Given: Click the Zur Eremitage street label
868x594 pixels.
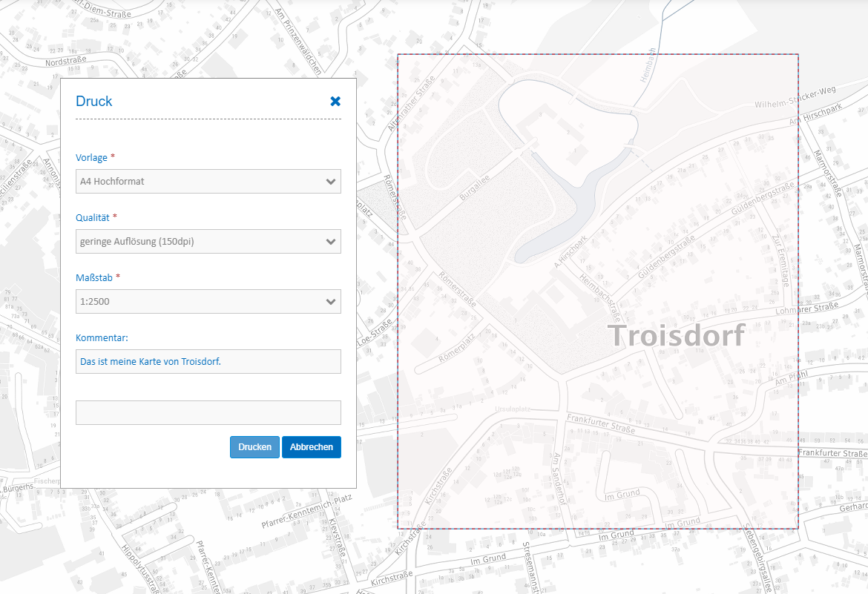Looking at the screenshot, I should coord(780,261).
